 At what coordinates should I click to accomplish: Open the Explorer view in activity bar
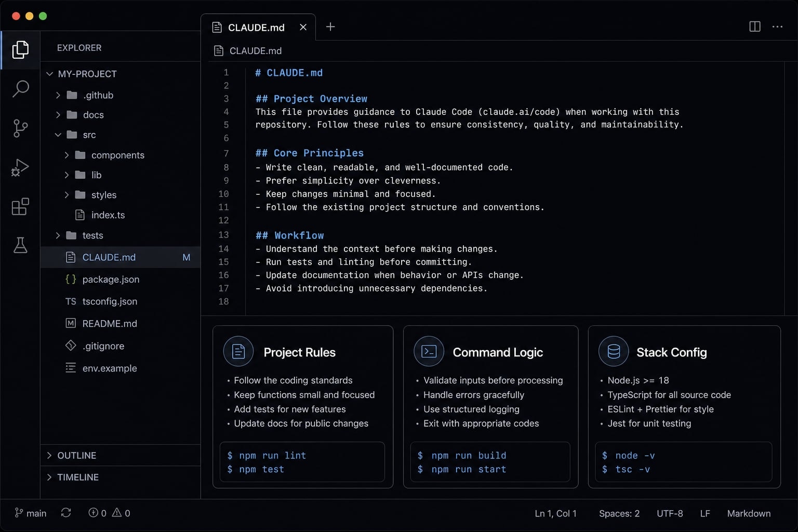[x=20, y=50]
